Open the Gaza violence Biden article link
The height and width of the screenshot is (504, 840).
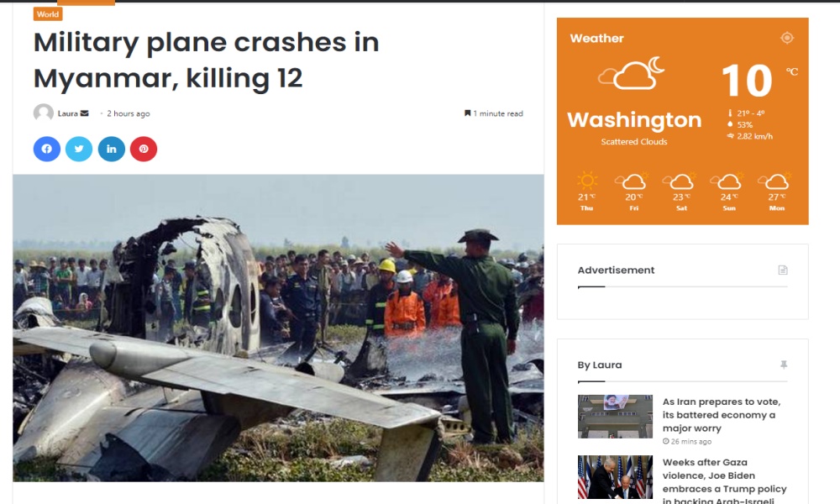point(724,481)
